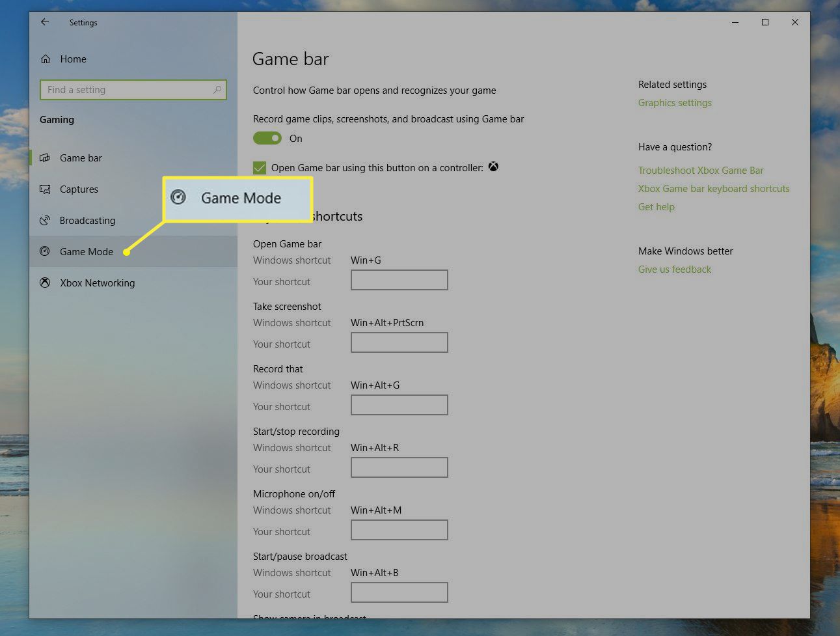Click Your shortcut field for Open Game bar
The height and width of the screenshot is (636, 840).
click(x=400, y=280)
